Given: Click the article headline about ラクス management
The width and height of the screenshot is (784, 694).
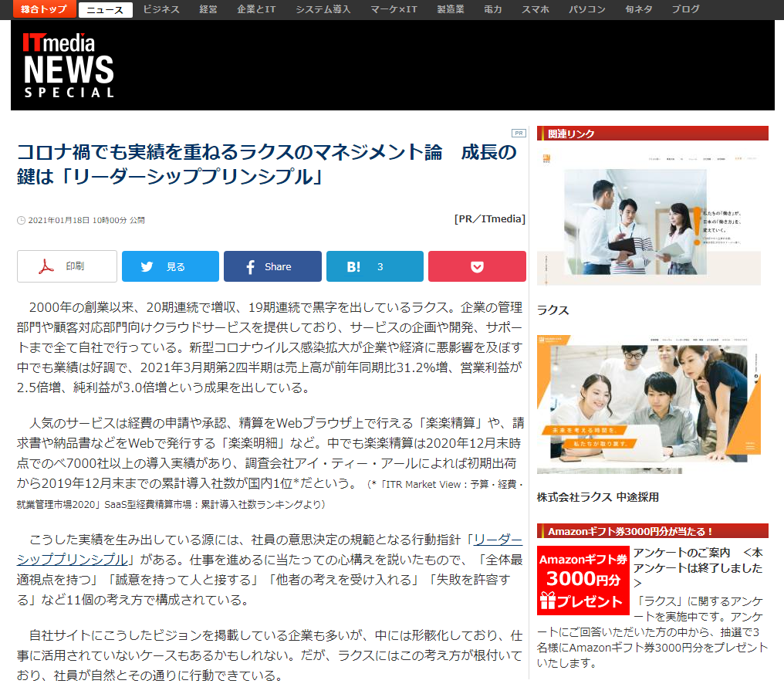Looking at the screenshot, I should tap(266, 164).
